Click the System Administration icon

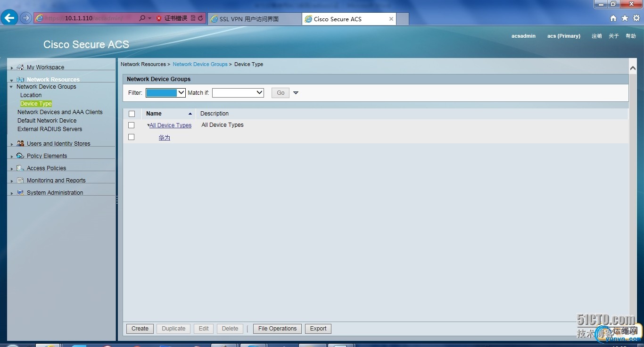tap(20, 192)
